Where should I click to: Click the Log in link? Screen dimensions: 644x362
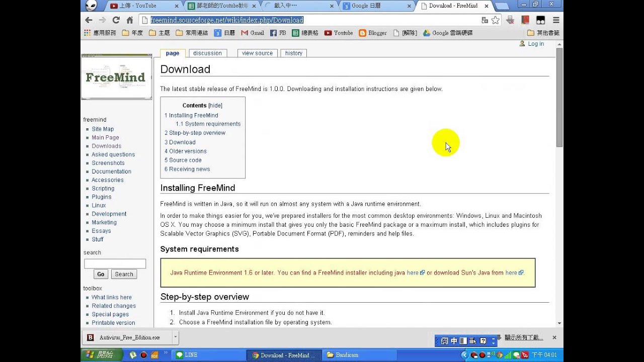pos(536,44)
